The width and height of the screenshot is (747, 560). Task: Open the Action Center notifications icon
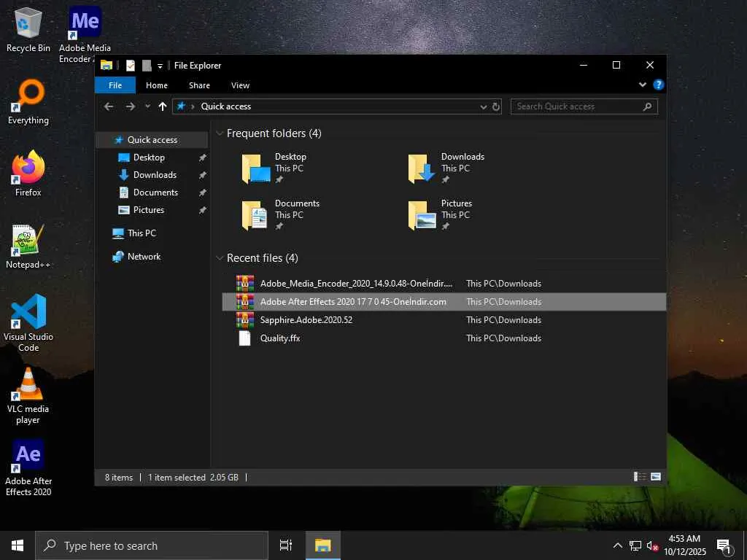tap(724, 545)
